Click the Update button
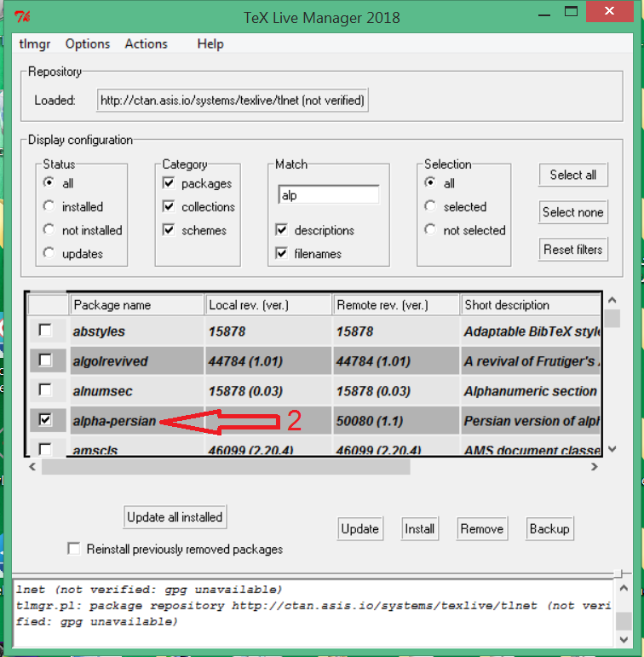This screenshot has height=657, width=644. click(360, 529)
